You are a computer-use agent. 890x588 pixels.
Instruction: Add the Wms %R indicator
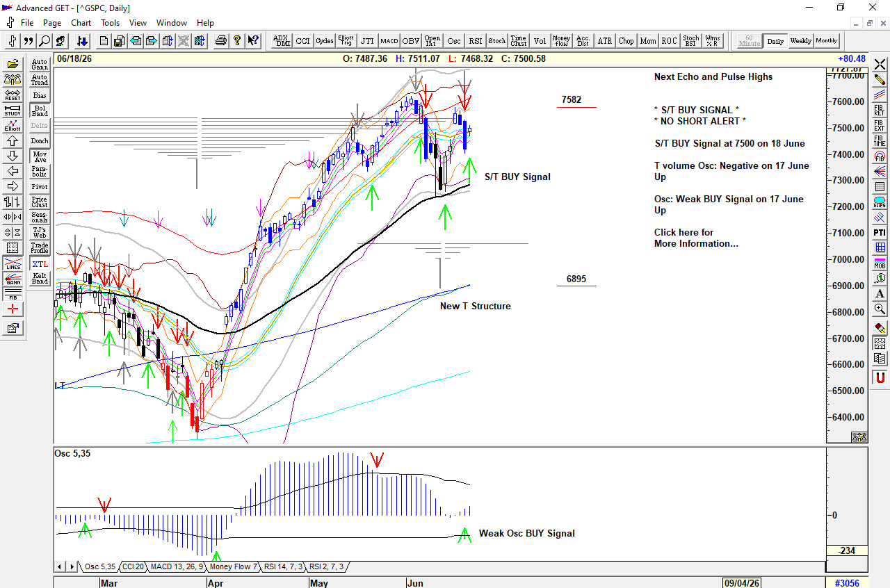tap(713, 41)
